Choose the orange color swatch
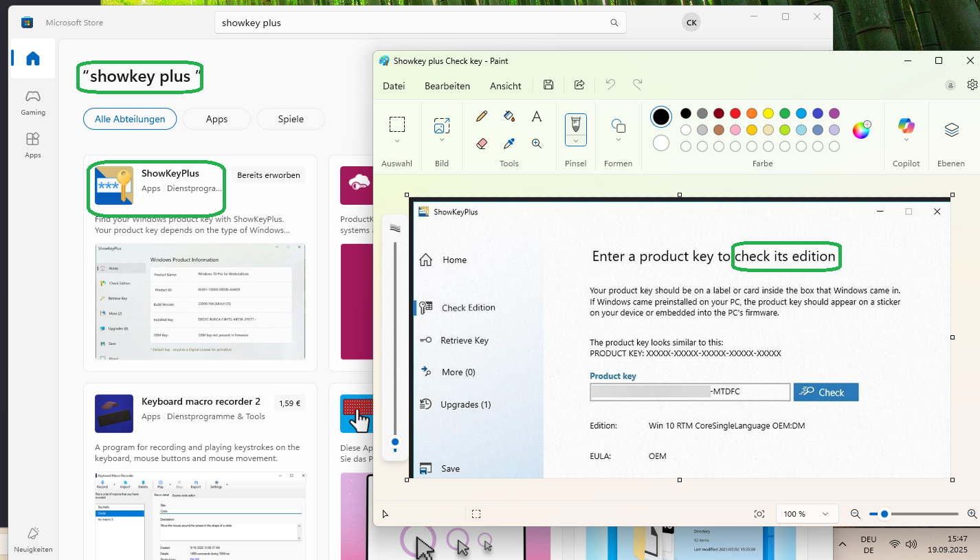 (x=752, y=113)
